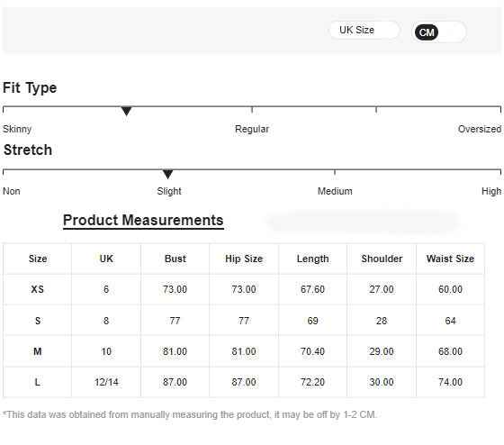
Task: Select the XS size row
Action: click(244, 289)
